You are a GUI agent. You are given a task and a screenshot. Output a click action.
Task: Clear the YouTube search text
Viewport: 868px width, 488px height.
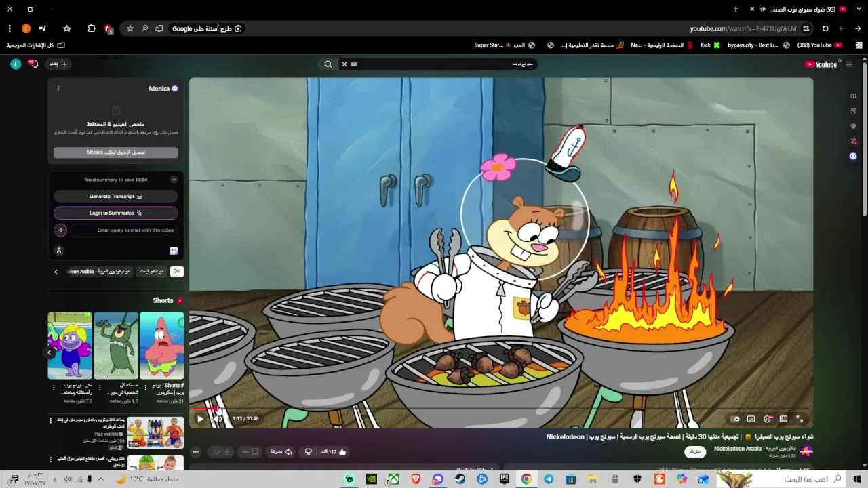click(x=344, y=64)
